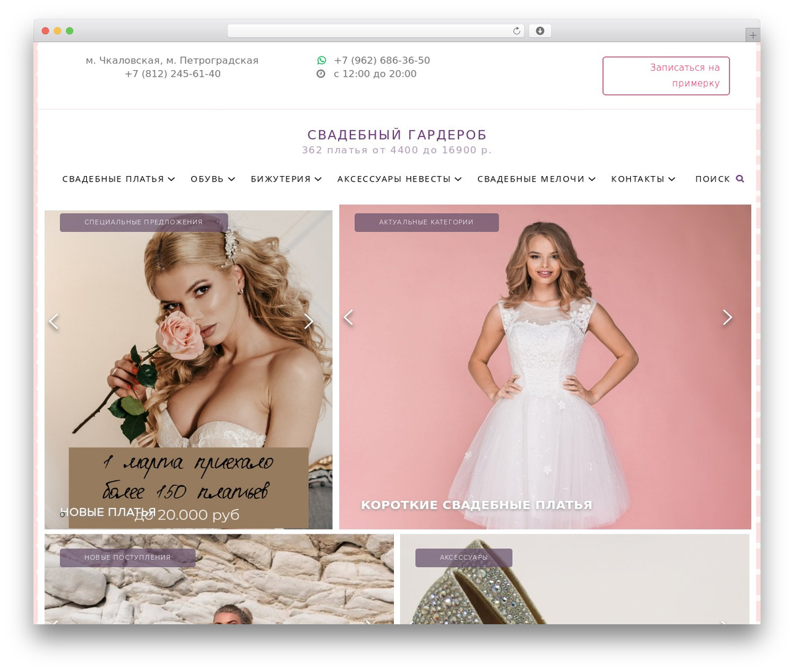Open the СВАДЕБНЫЙ ГАРДЕРОБ site title link
Screen dimensions: 794x672
click(397, 135)
